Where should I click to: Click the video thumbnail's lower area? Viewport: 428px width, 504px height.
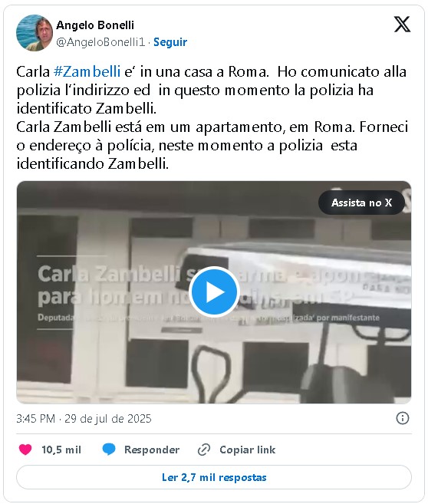tap(214, 370)
